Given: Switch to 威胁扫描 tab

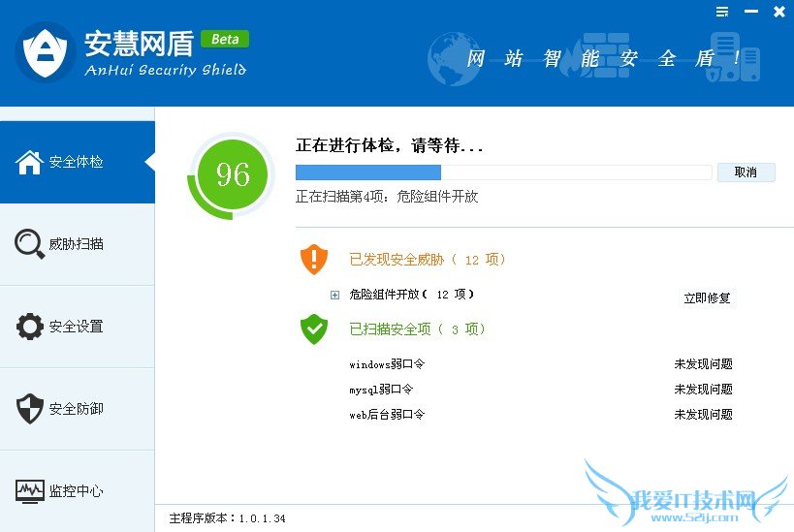Looking at the screenshot, I should 78,244.
